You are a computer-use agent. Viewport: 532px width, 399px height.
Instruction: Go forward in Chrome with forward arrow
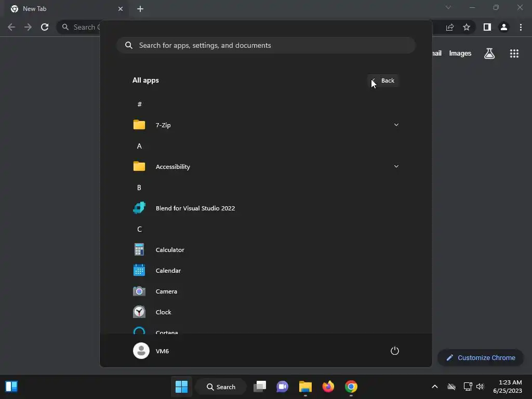coord(28,27)
